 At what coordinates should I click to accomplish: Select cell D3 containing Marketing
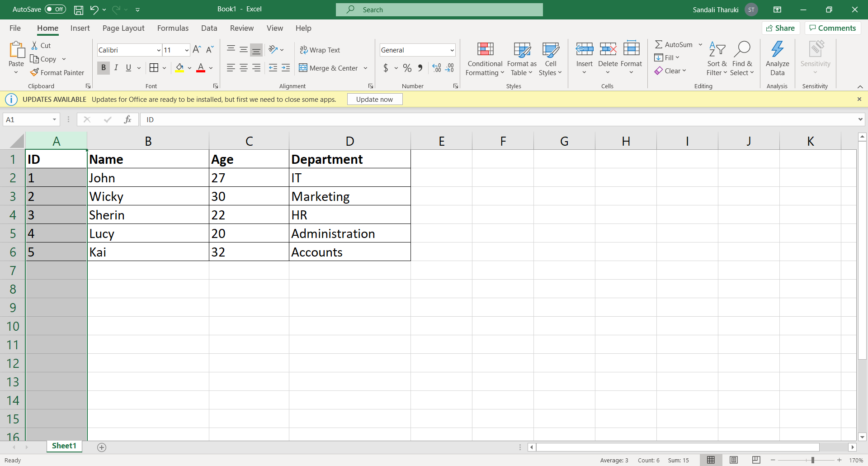pos(349,196)
